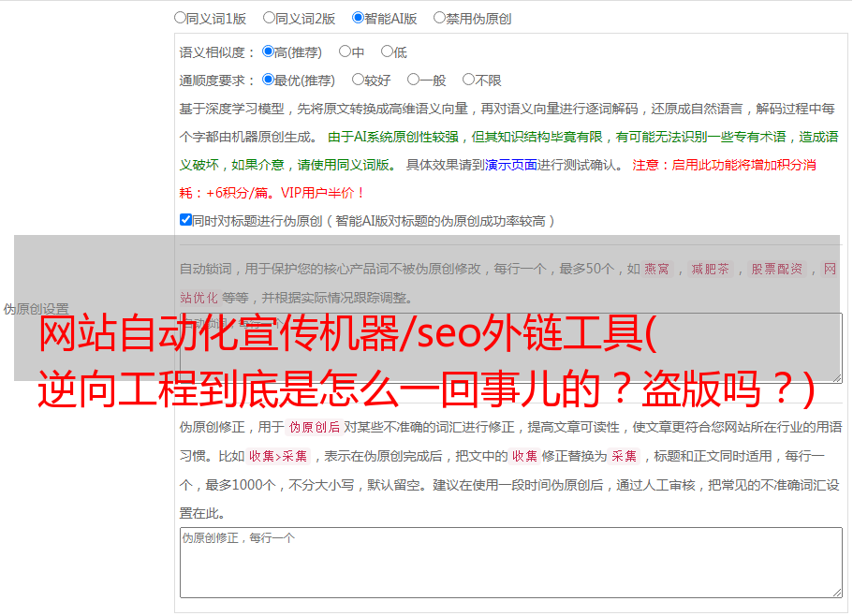
Task: Click resize grip of 伪原创修正 textarea
Action: 837,593
